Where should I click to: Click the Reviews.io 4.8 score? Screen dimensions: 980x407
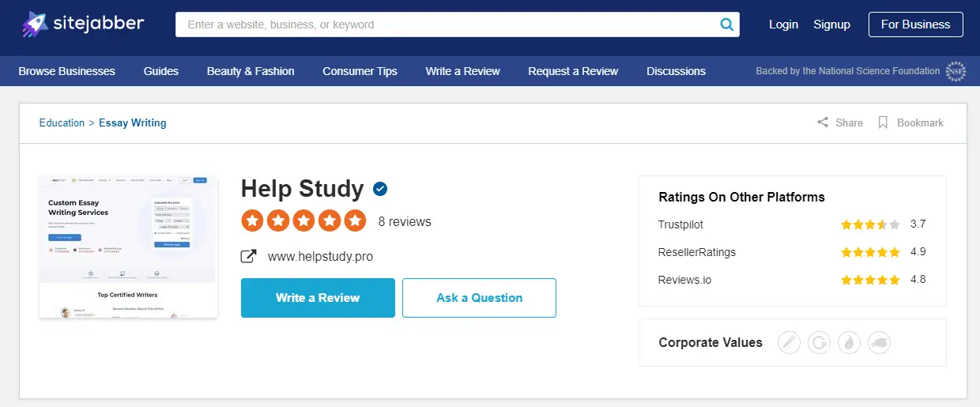[x=918, y=280]
